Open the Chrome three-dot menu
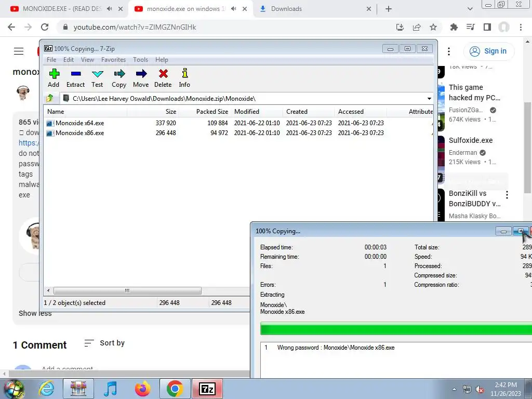 pyautogui.click(x=521, y=27)
